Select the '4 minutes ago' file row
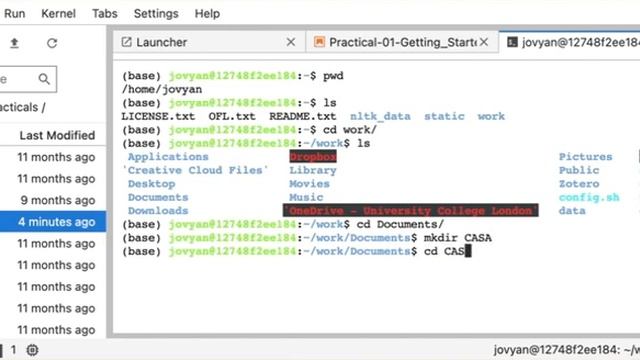The image size is (640, 360). point(53,222)
